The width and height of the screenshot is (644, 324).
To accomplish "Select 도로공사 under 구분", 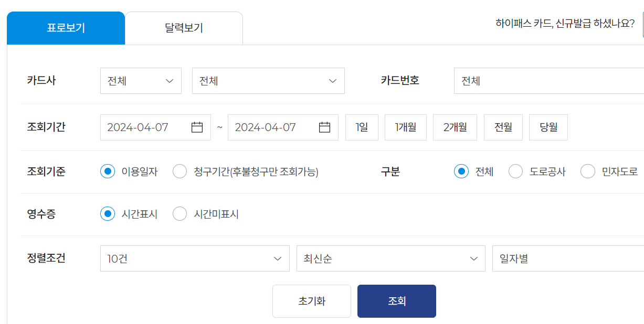I will 515,171.
